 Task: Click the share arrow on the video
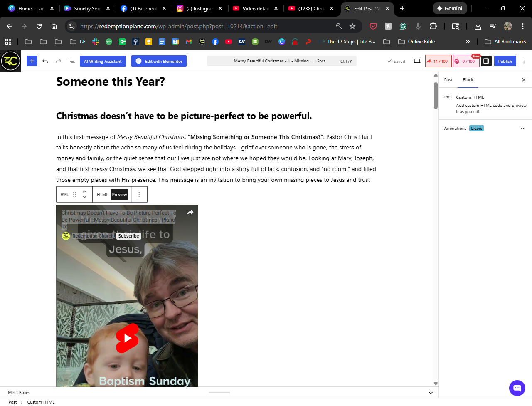click(190, 213)
